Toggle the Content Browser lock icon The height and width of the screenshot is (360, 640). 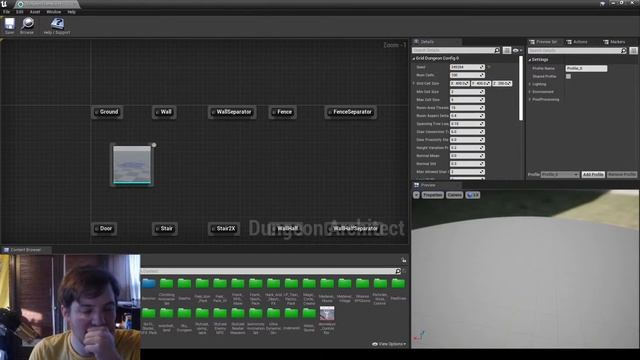coord(404,260)
